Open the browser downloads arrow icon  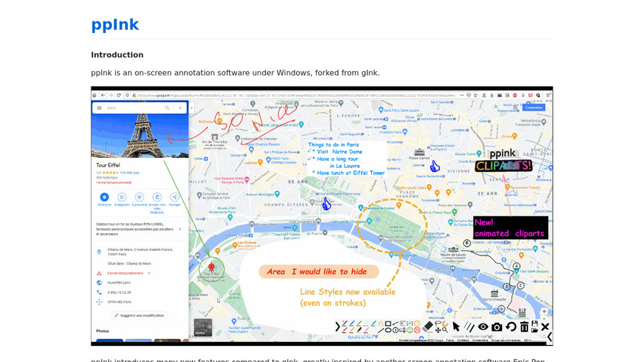tap(491, 95)
